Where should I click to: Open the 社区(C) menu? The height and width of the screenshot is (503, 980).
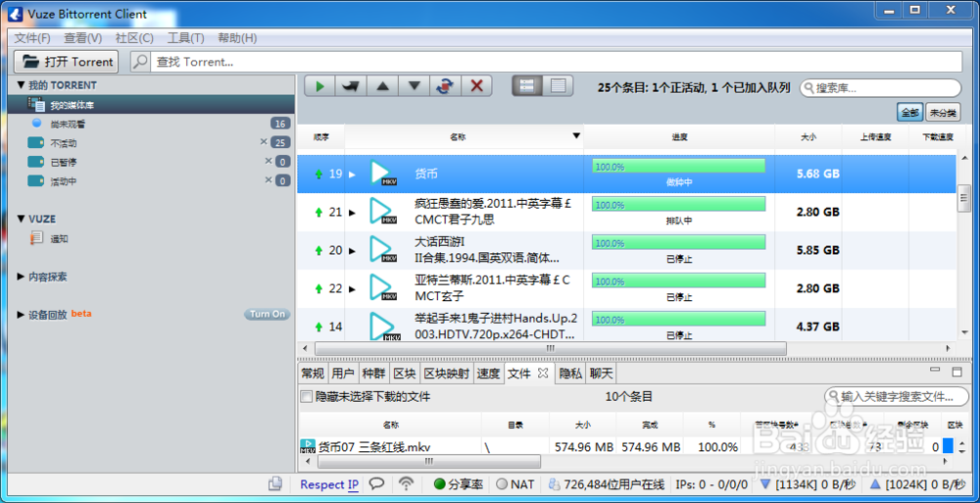[x=134, y=37]
